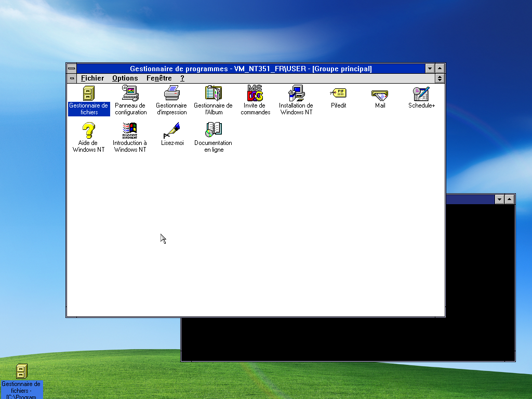Viewport: 532px width, 399px height.
Task: Select the Schedule+ icon
Action: 421,94
